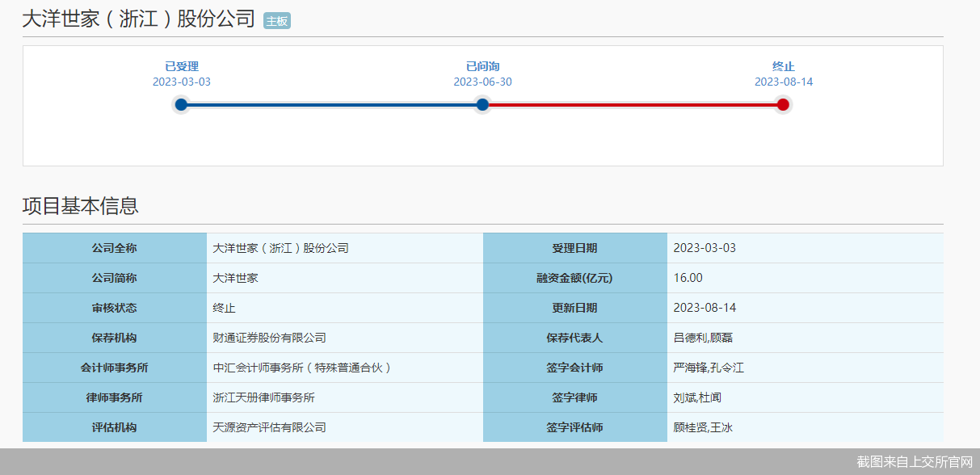
Task: Click the blue progress segment of timeline
Action: point(331,104)
